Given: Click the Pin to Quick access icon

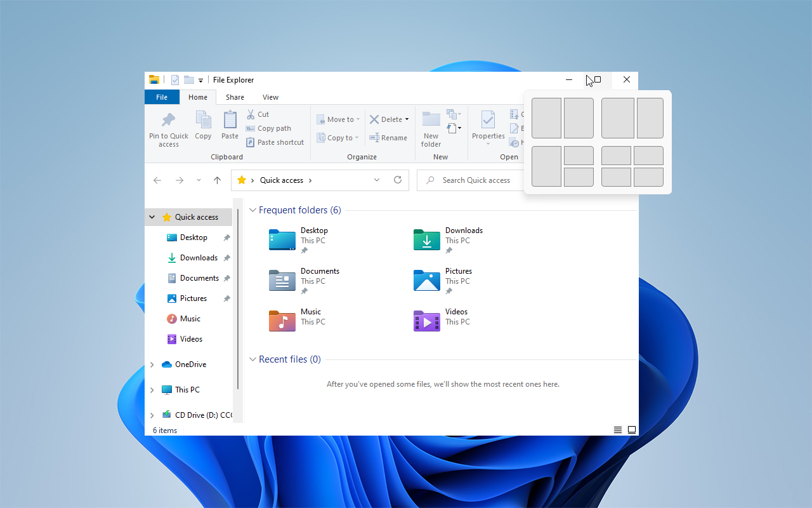Looking at the screenshot, I should point(168,120).
